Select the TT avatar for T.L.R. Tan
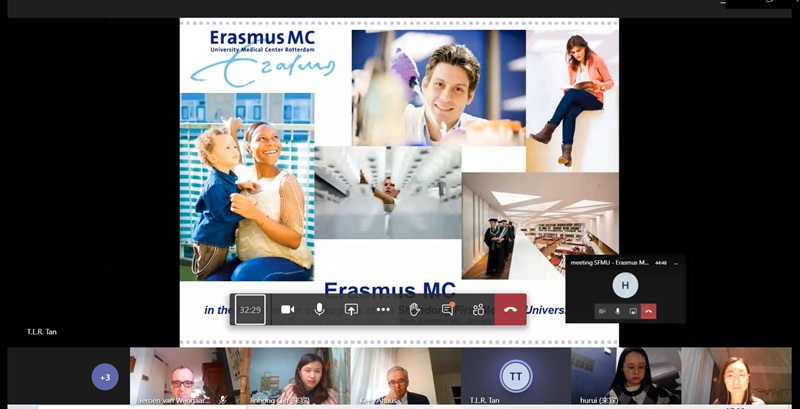This screenshot has width=800, height=409. [516, 376]
